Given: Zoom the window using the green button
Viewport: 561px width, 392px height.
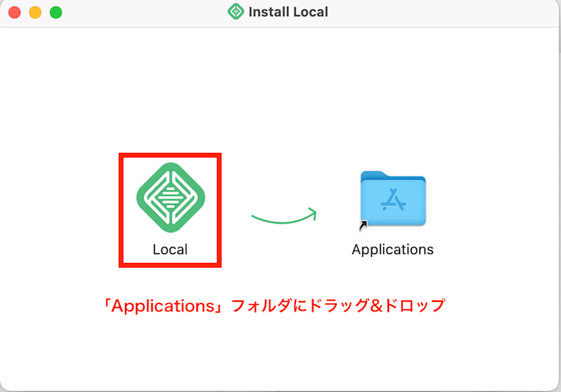Looking at the screenshot, I should (56, 13).
